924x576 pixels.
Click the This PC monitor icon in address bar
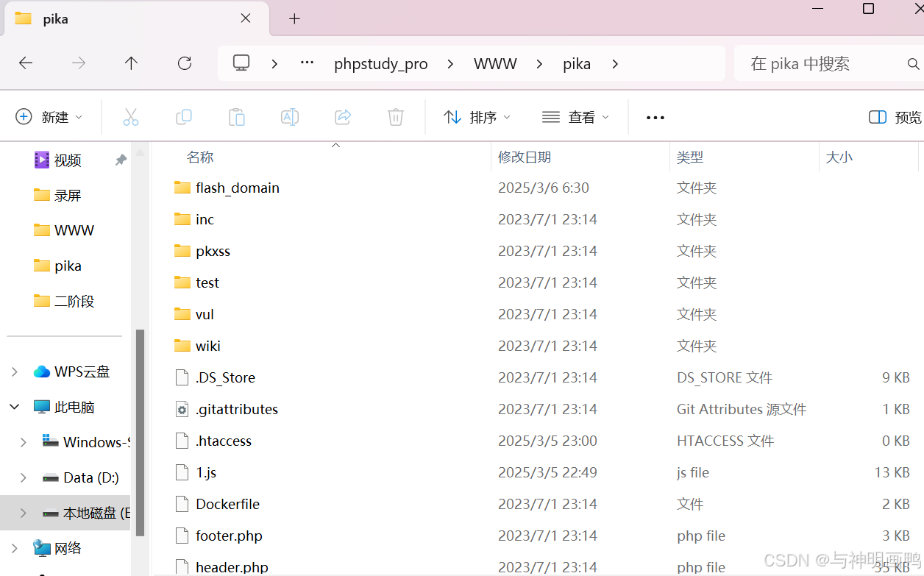pyautogui.click(x=241, y=63)
